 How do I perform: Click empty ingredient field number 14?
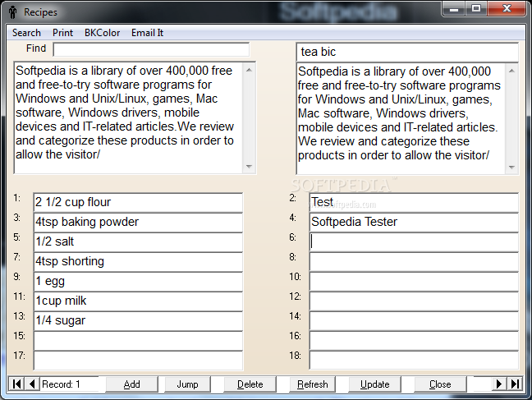[414, 320]
